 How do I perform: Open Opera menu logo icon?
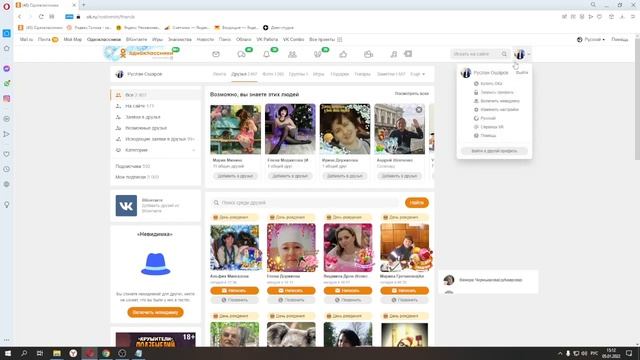point(6,6)
